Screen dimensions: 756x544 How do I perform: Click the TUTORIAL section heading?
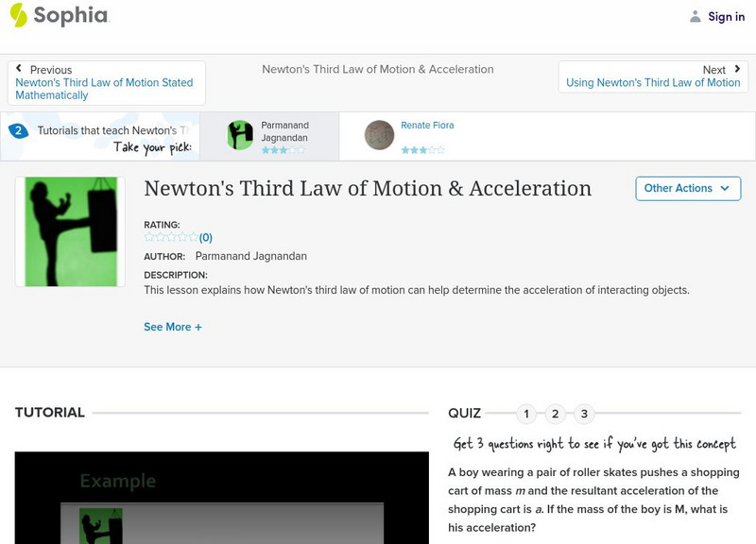coord(50,413)
